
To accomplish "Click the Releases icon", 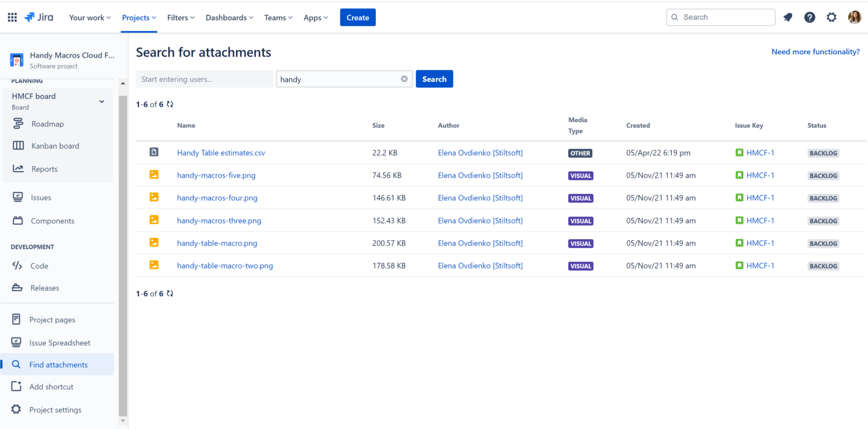I will pos(17,288).
